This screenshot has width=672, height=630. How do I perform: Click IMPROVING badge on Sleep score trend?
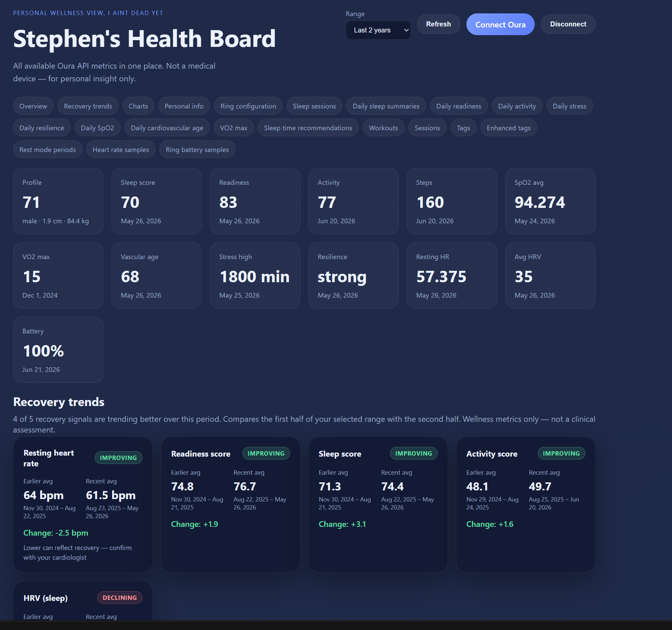[414, 453]
